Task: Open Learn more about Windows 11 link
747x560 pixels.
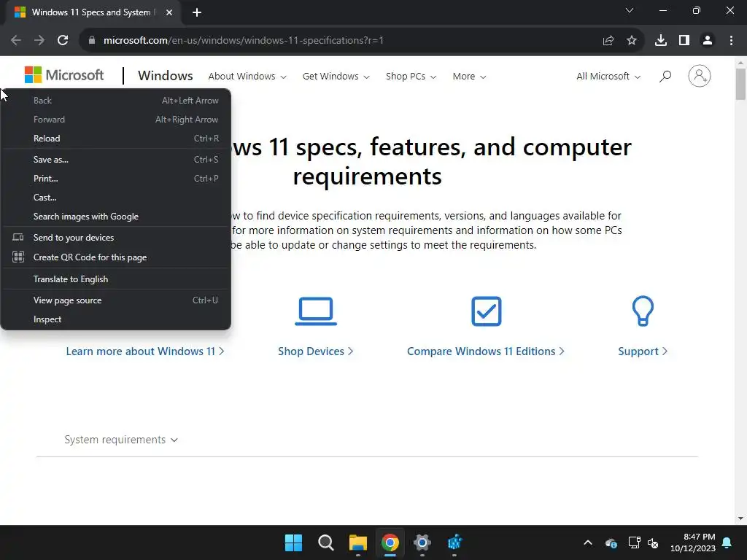Action: (145, 351)
